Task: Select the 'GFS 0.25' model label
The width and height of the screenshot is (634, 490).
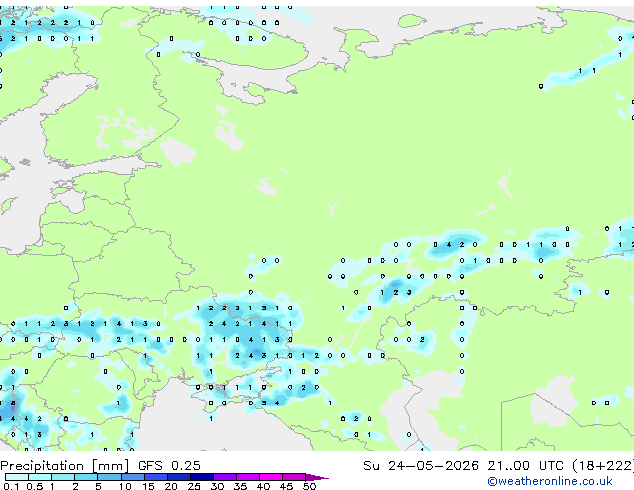Action: coord(169,466)
